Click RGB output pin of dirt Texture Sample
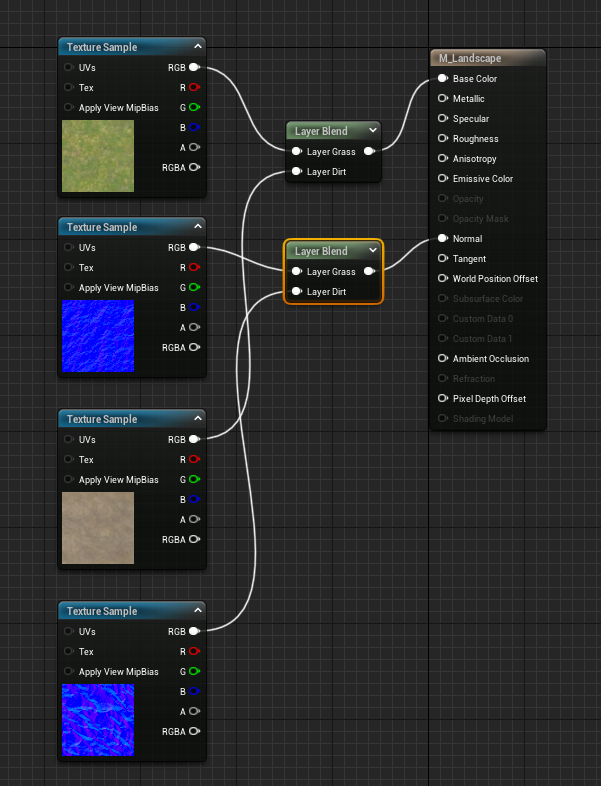Screen dimensions: 601x786 click(x=194, y=439)
